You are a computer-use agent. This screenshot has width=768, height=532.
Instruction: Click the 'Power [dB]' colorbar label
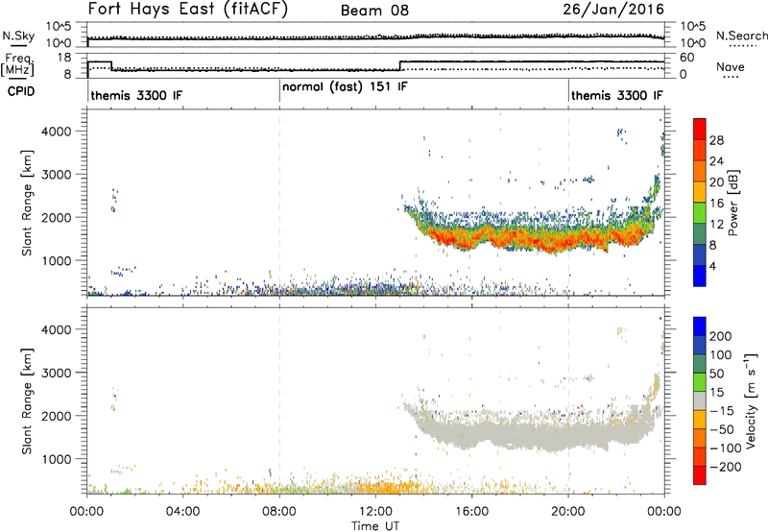(x=732, y=203)
